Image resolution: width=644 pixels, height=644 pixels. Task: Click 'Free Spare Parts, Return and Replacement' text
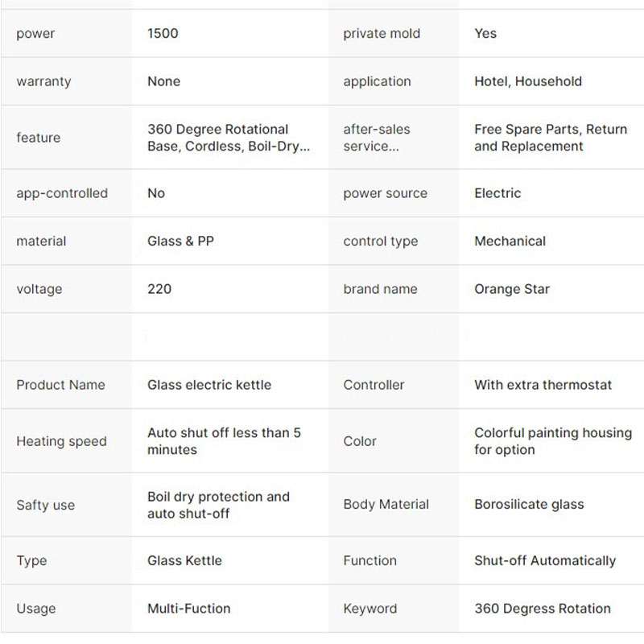pos(551,138)
